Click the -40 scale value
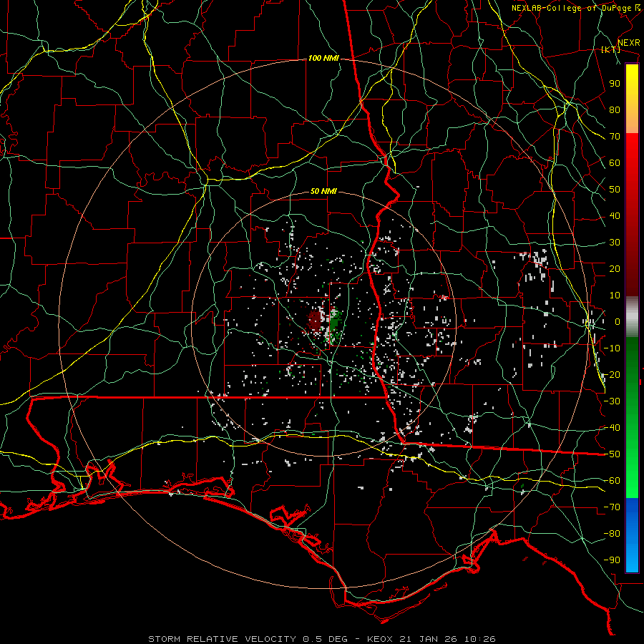Image resolution: width=644 pixels, height=644 pixels. (613, 428)
